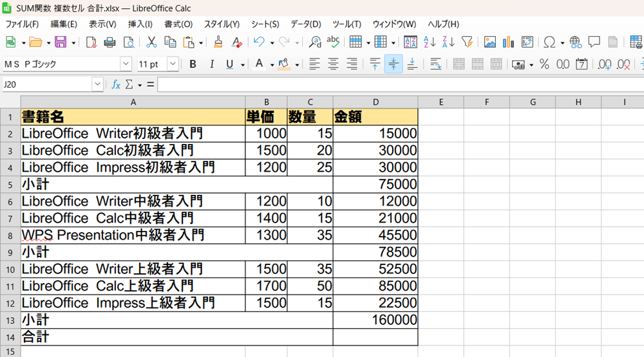Image resolution: width=644 pixels, height=357 pixels.
Task: Open the 挿入(I) menu
Action: pyautogui.click(x=140, y=24)
